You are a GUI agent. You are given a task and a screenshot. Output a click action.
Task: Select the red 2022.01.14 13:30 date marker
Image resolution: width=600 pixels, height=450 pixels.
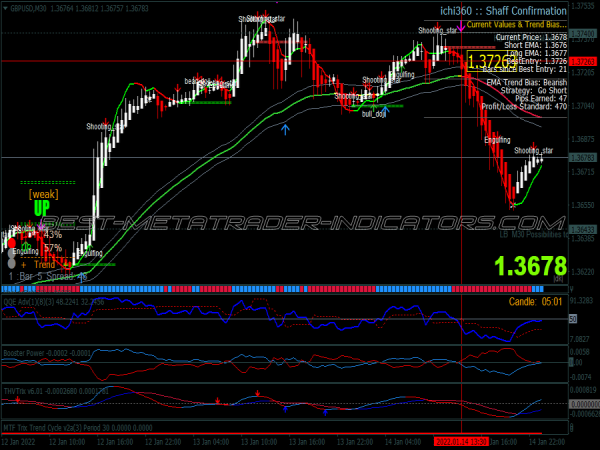(x=461, y=442)
